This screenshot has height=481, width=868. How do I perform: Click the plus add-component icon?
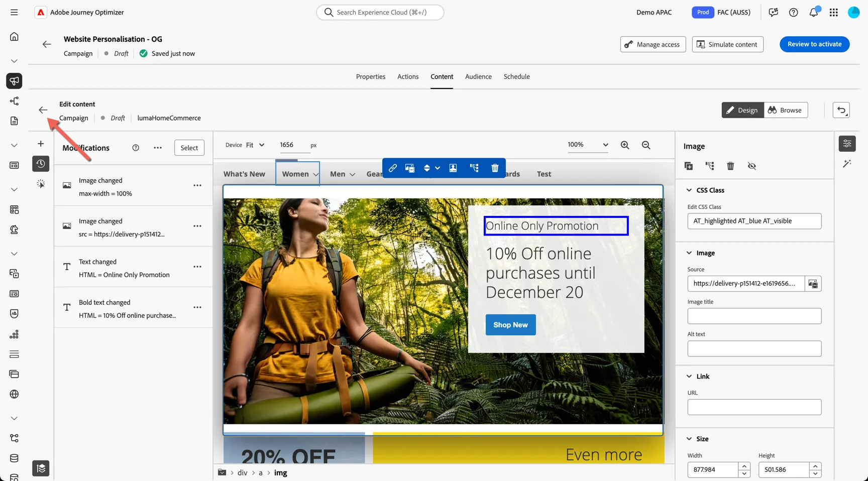pyautogui.click(x=41, y=144)
